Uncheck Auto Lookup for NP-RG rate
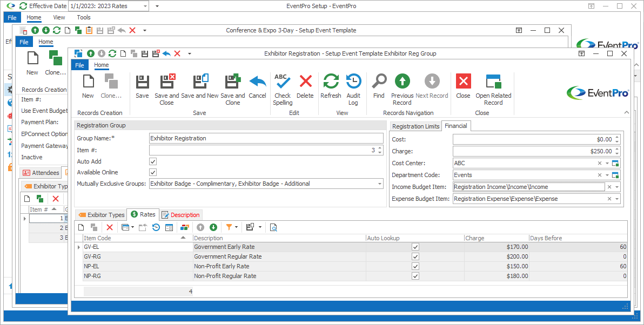 coord(415,276)
